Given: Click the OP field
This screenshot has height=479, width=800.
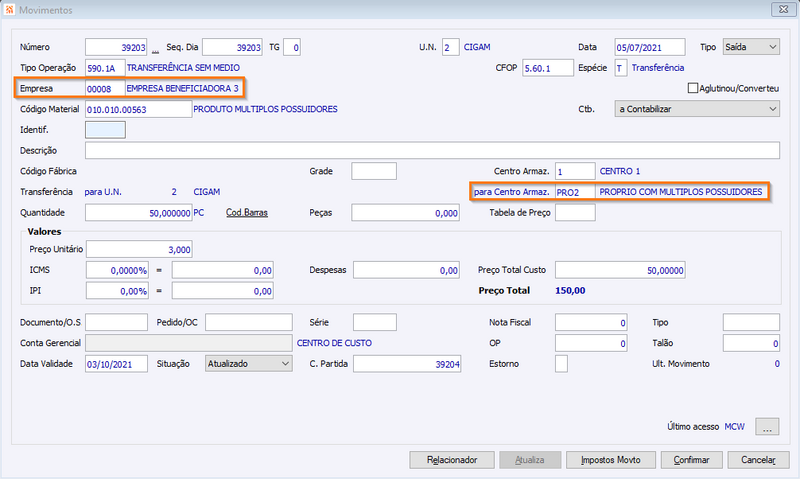Looking at the screenshot, I should click(591, 343).
